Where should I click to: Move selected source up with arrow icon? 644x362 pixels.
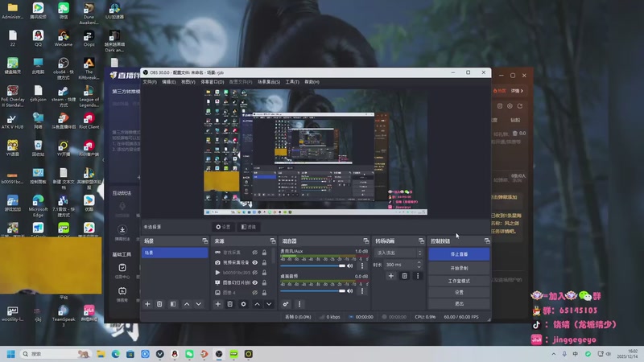click(x=257, y=304)
